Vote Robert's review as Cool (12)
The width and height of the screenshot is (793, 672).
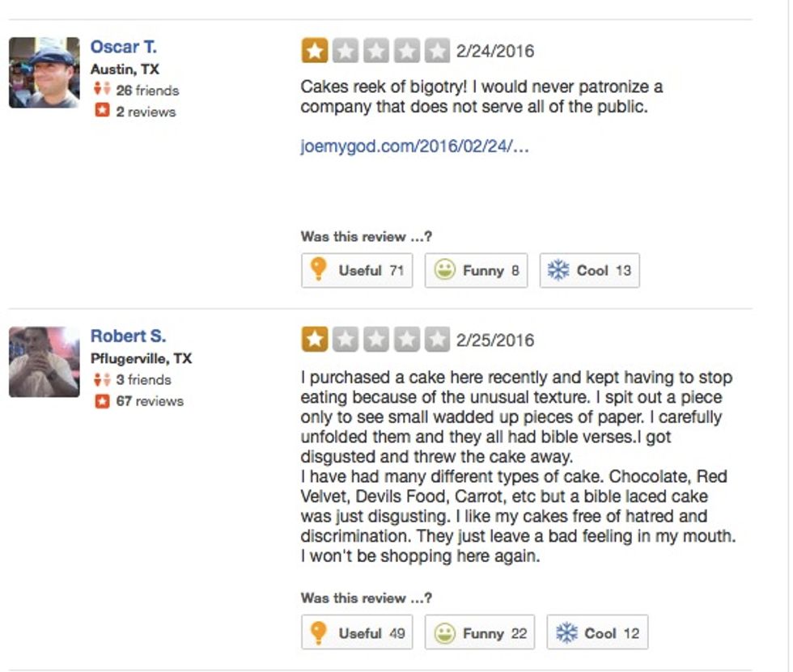pos(597,633)
